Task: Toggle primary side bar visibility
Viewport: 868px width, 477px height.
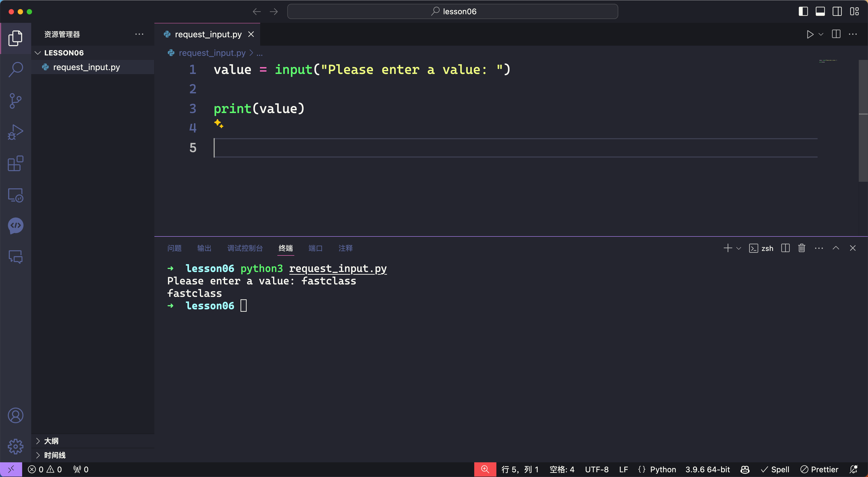Action: click(803, 12)
